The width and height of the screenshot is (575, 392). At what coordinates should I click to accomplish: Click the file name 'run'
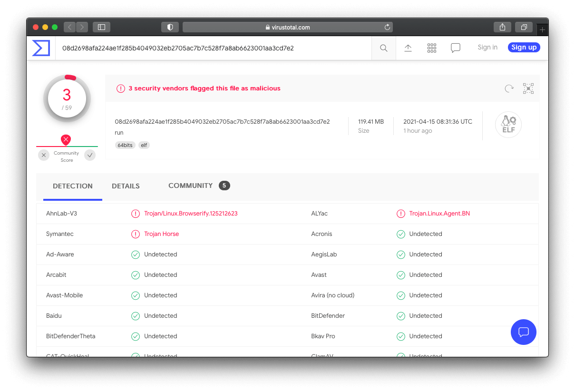pos(119,133)
